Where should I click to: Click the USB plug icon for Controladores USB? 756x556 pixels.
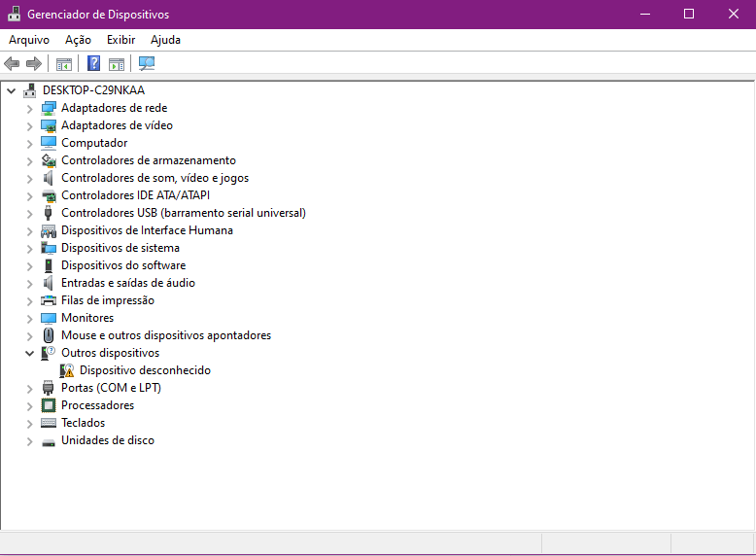pos(49,213)
